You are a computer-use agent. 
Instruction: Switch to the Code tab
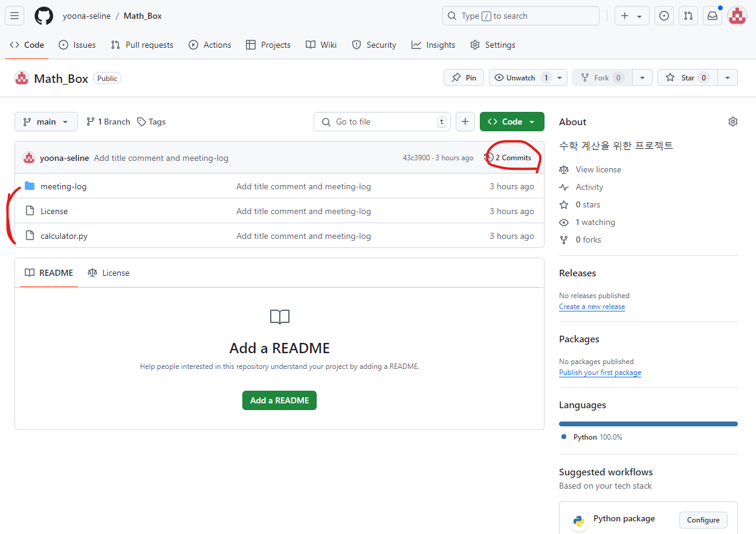(27, 45)
